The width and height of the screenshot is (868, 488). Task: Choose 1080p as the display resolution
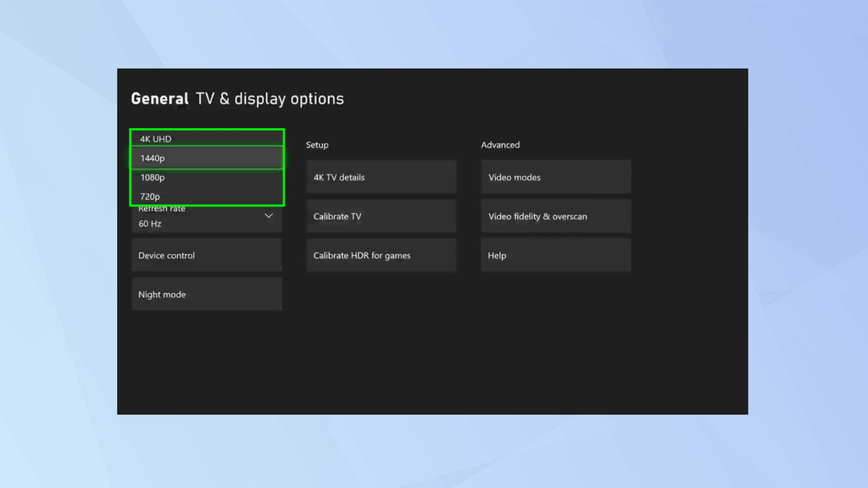coord(207,177)
